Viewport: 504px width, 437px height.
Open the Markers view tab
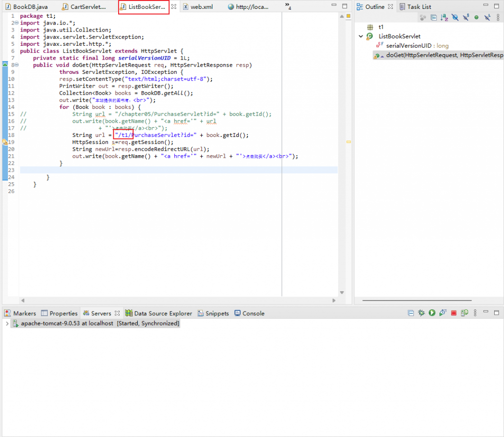[x=20, y=313]
